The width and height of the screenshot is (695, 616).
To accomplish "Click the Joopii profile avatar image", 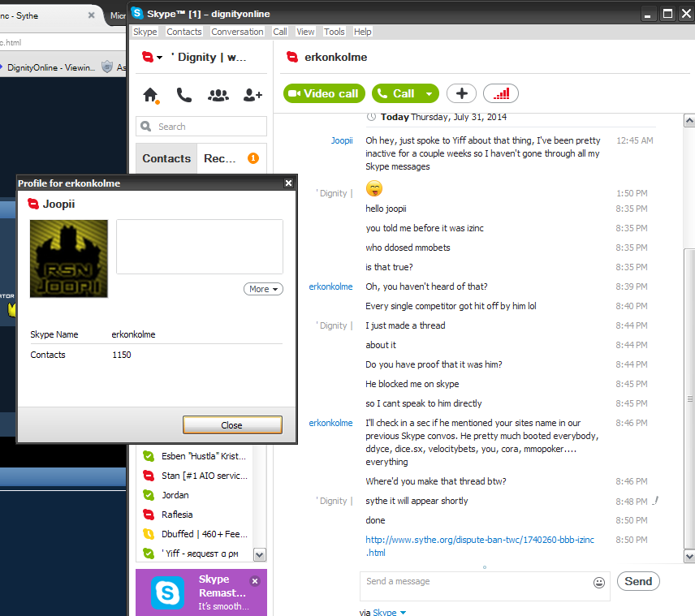I will pos(69,259).
